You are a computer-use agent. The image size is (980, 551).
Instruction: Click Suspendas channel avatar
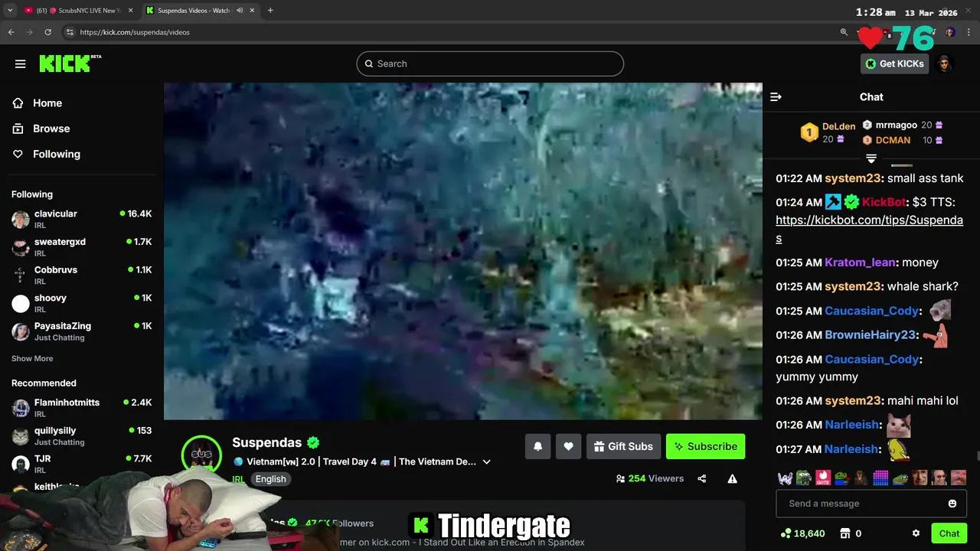coord(201,454)
